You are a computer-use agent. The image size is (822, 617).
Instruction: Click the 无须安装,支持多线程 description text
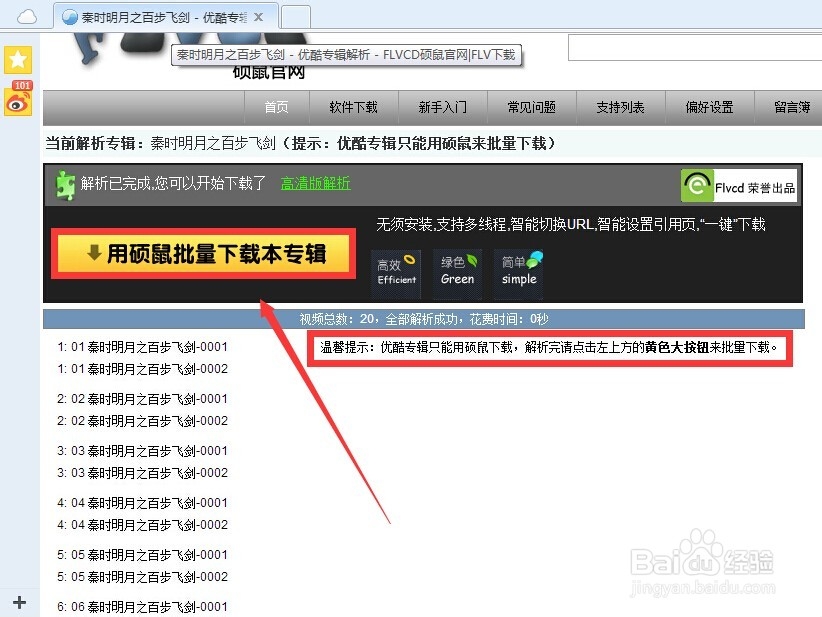pyautogui.click(x=571, y=225)
